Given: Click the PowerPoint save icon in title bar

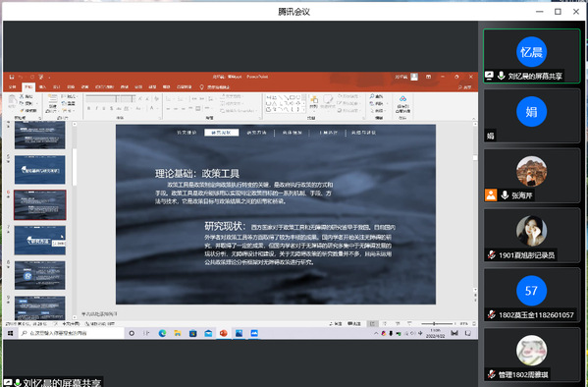Looking at the screenshot, I should pos(12,77).
